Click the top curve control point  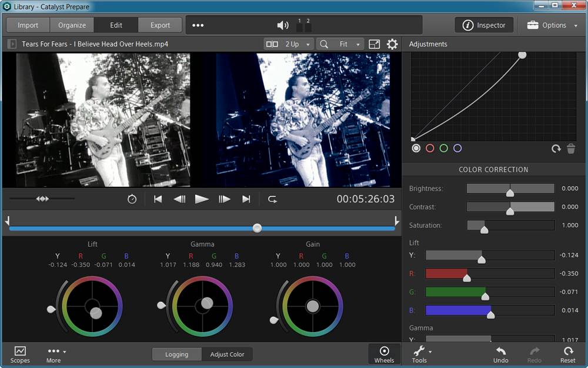[x=522, y=55]
